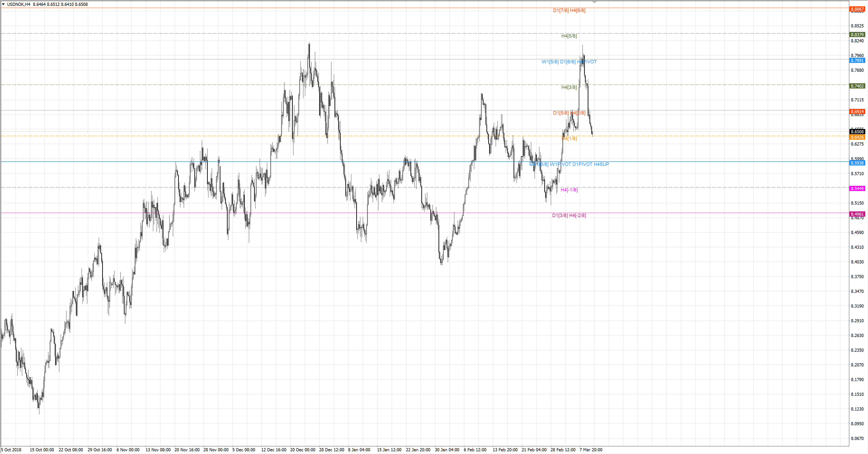This screenshot has height=454, width=868.
Task: Click the magenta 8.5449 price tag
Action: click(857, 189)
